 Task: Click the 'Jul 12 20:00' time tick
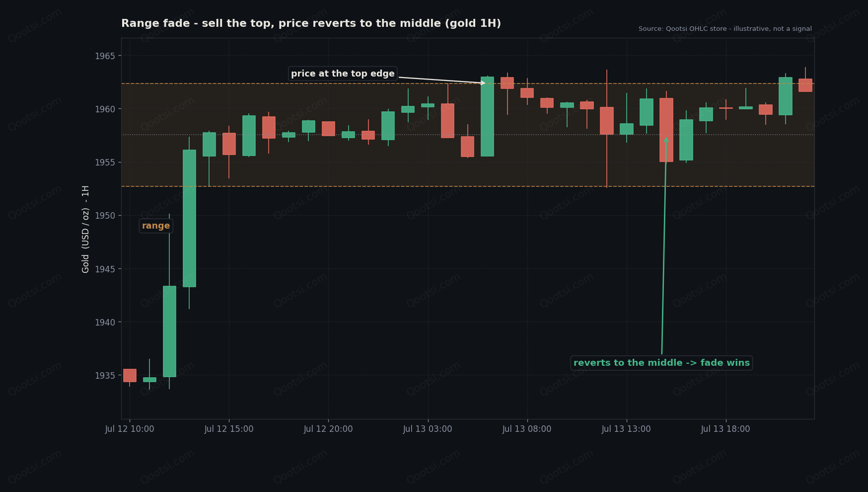pyautogui.click(x=328, y=429)
